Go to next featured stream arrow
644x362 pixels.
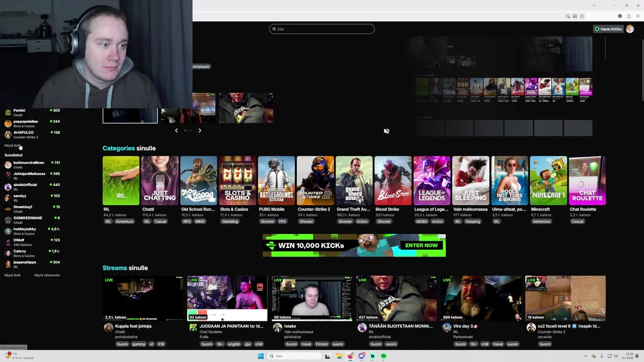(200, 130)
